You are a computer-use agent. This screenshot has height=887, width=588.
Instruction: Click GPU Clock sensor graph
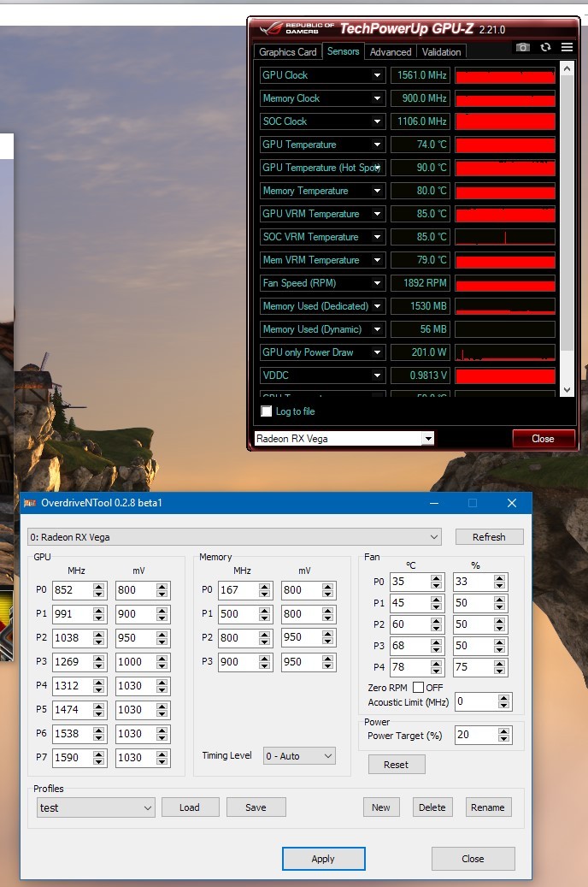pyautogui.click(x=505, y=75)
